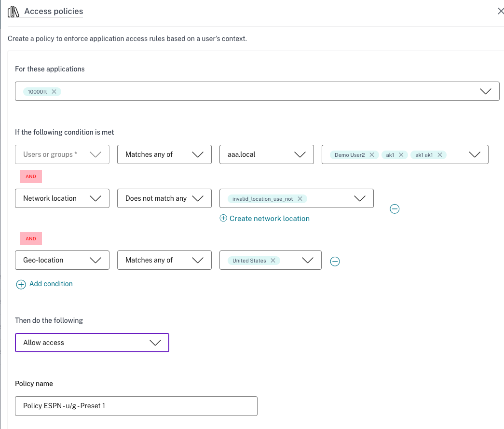The height and width of the screenshot is (429, 504).
Task: Delete the Network location condition row
Action: click(395, 209)
